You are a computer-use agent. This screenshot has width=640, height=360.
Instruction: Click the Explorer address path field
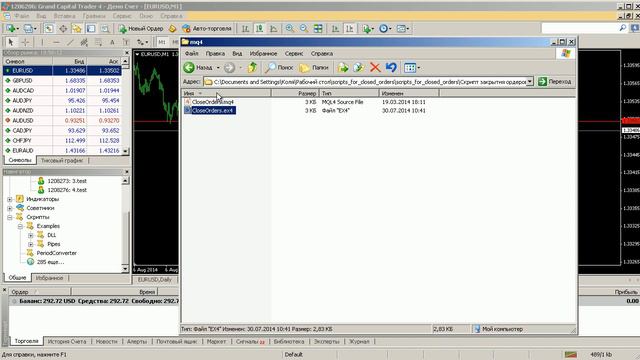point(365,82)
